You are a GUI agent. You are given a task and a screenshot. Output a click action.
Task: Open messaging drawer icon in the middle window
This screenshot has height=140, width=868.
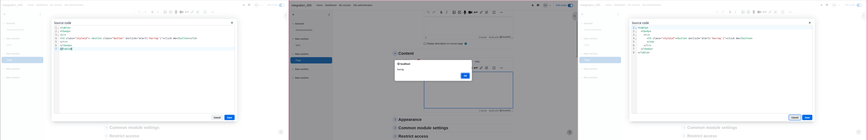[538, 5]
